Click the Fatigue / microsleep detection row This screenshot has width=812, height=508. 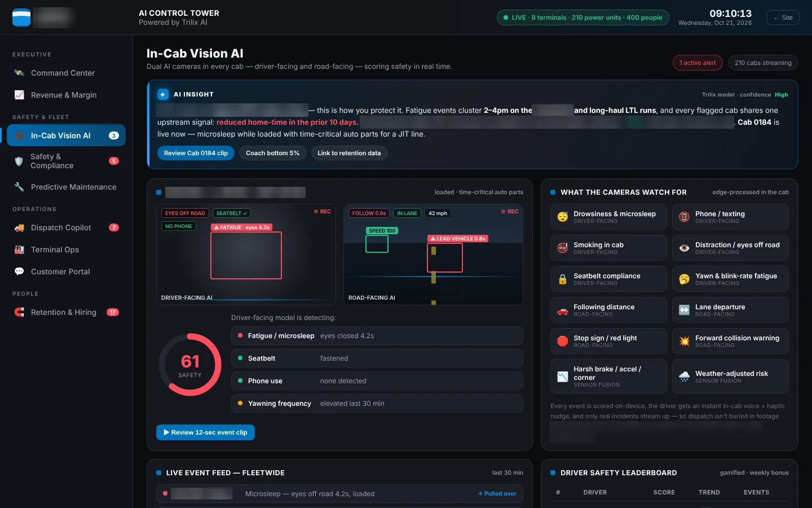tap(377, 336)
